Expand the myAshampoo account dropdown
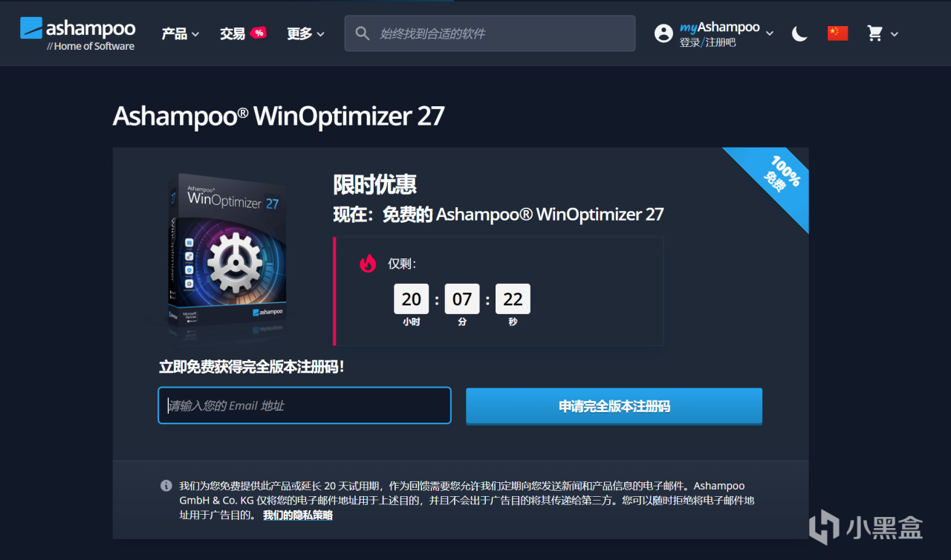 pyautogui.click(x=770, y=33)
